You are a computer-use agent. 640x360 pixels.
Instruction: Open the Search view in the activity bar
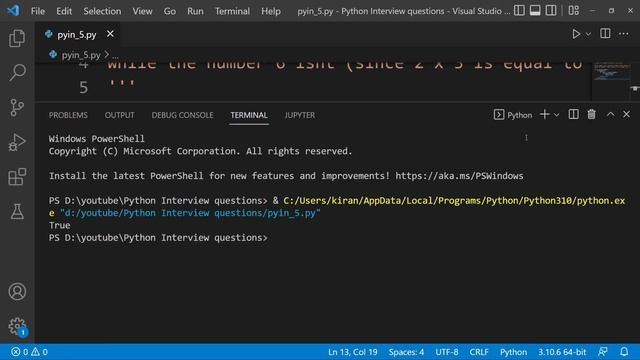17,73
